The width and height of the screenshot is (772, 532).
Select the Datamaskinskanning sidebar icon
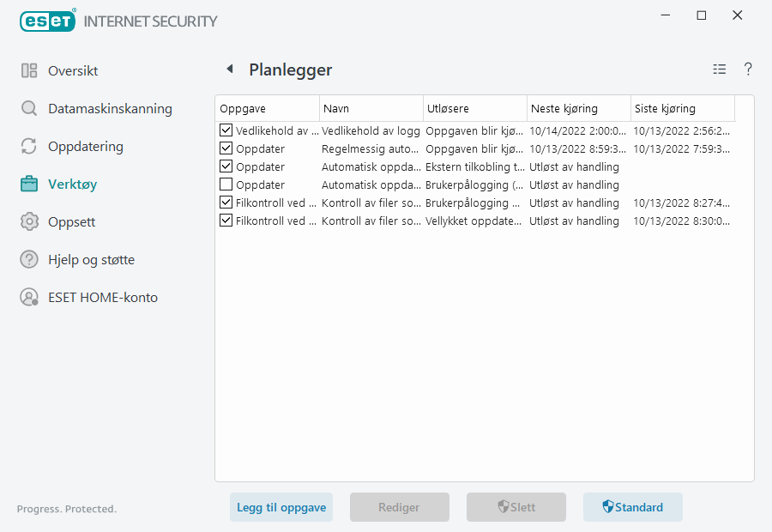28,108
